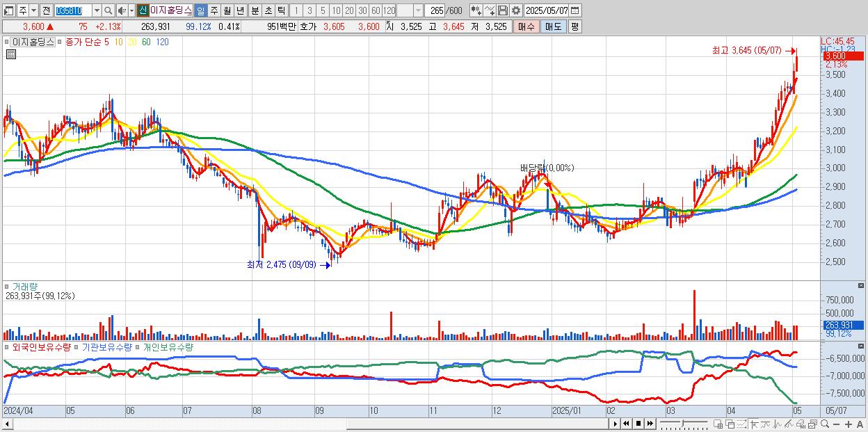Click the window-with-grid icon in bottom toolbar
Viewport: 868px width, 432px height.
coord(718,424)
